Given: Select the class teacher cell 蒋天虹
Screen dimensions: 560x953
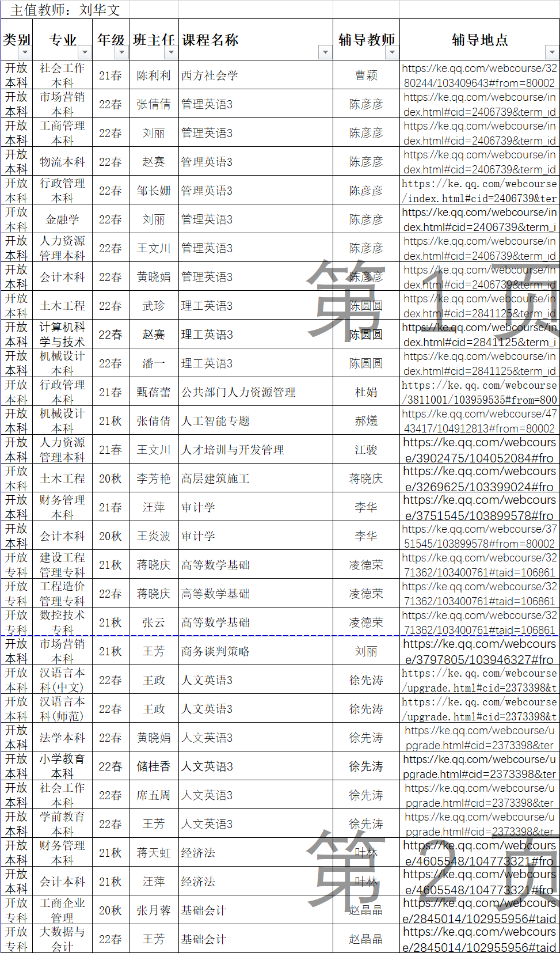Looking at the screenshot, I should pyautogui.click(x=154, y=852).
